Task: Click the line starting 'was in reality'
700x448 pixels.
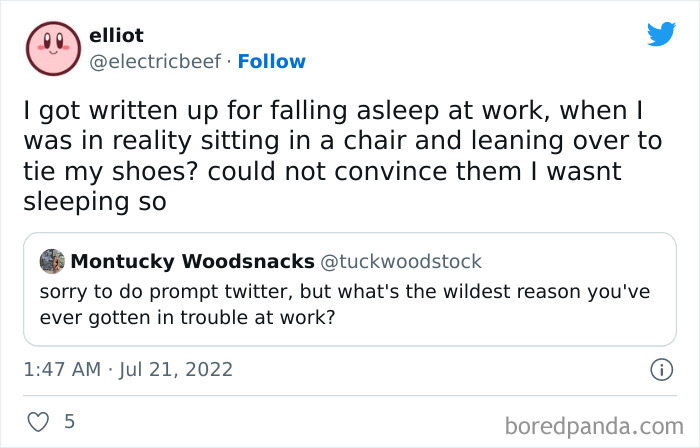Action: tap(342, 141)
